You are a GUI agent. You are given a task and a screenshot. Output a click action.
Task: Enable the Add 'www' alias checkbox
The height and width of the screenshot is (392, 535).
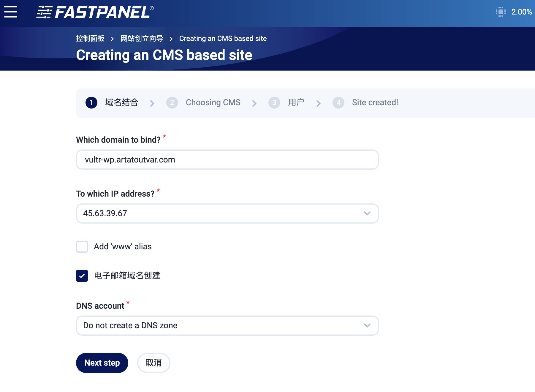(x=82, y=247)
